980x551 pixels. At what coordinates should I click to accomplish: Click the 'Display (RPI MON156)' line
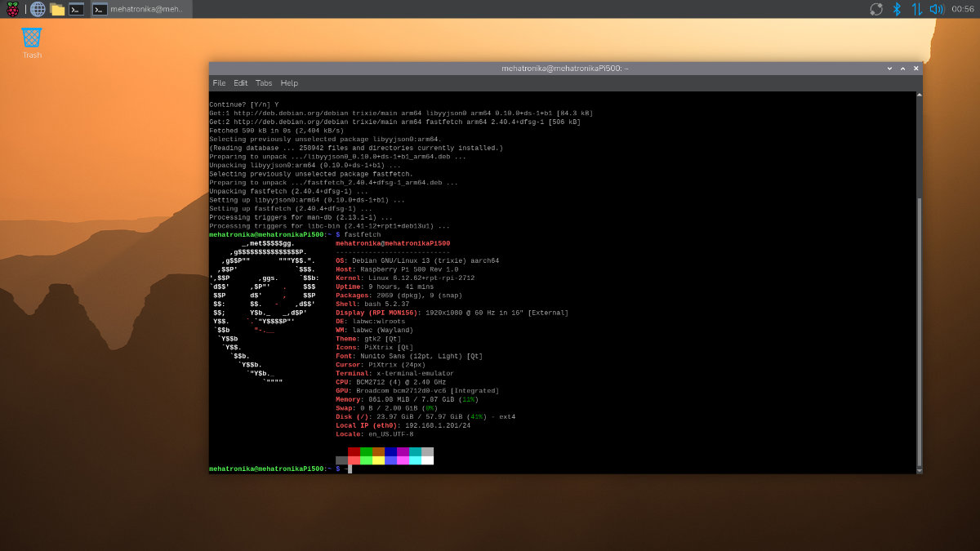click(x=452, y=313)
